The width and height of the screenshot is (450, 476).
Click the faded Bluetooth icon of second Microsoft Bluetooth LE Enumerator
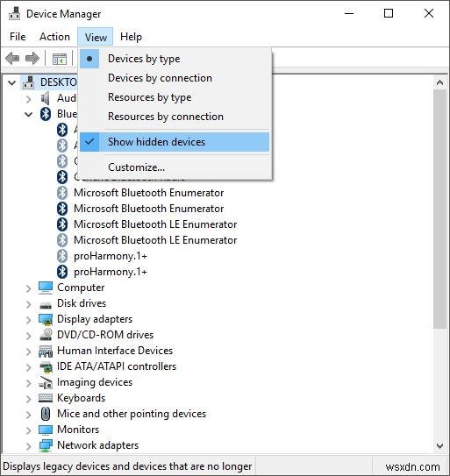[x=62, y=240]
